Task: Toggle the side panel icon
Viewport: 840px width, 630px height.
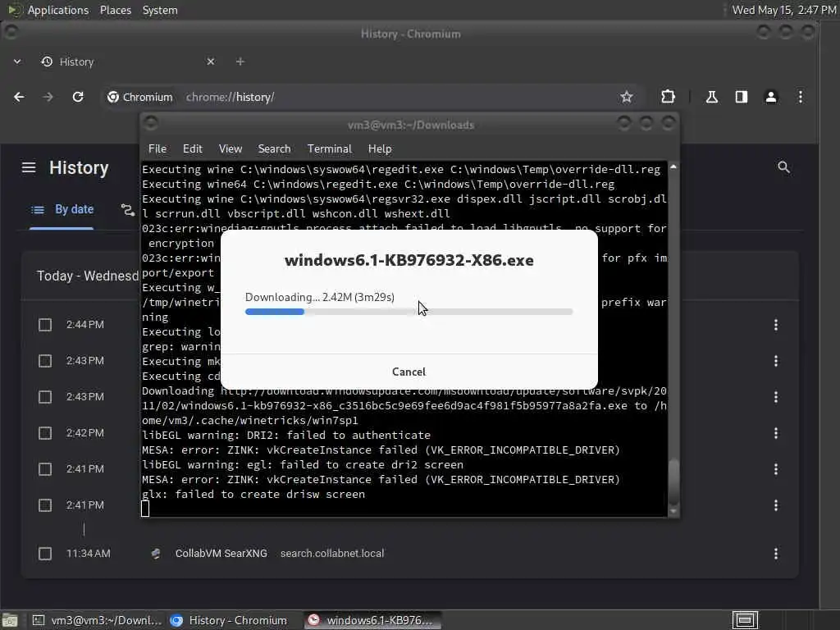Action: tap(742, 97)
